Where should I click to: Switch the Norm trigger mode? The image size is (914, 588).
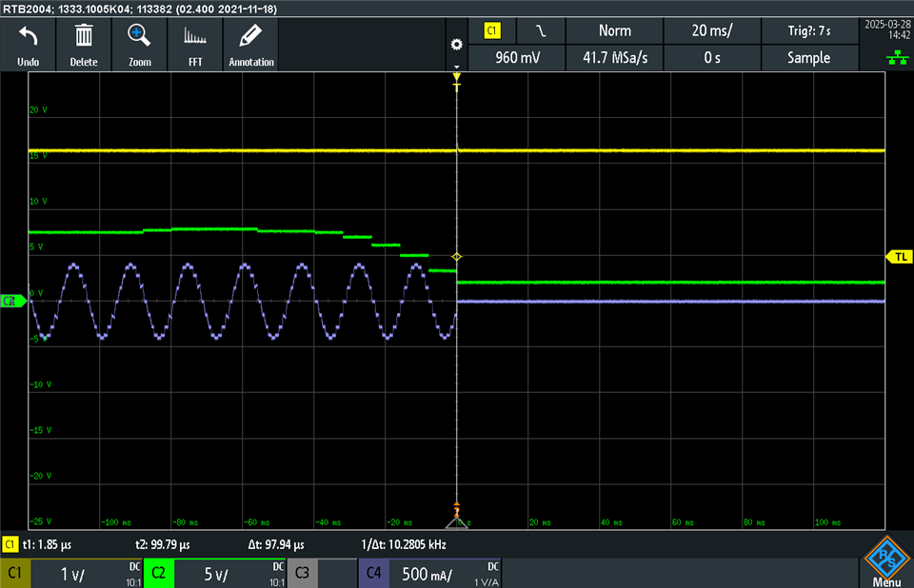coord(614,30)
